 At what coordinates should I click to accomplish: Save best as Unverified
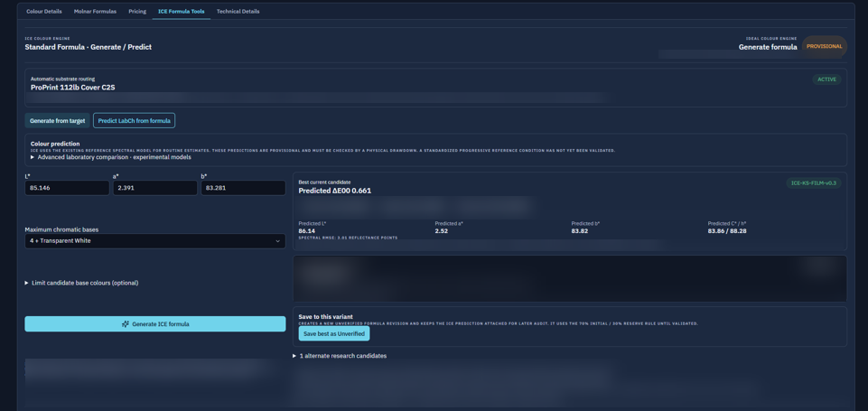[334, 333]
